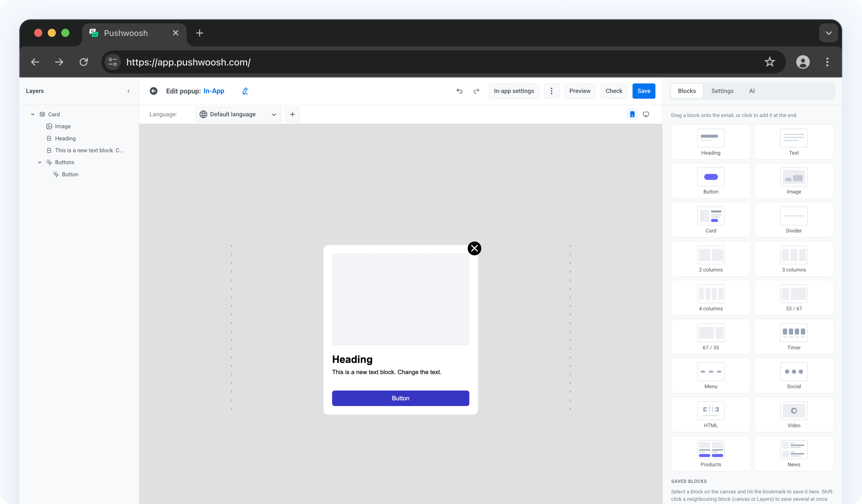Add the HTML block

[x=710, y=415]
